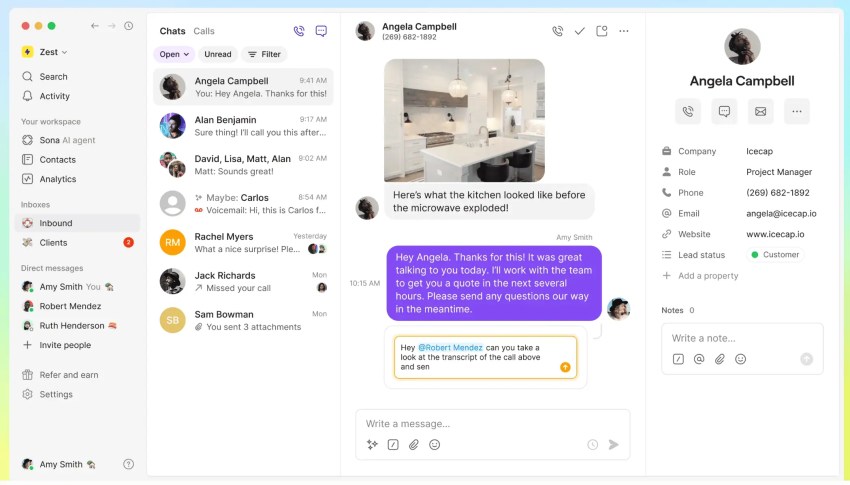
Task: Insert a mention in the note box
Action: point(699,359)
